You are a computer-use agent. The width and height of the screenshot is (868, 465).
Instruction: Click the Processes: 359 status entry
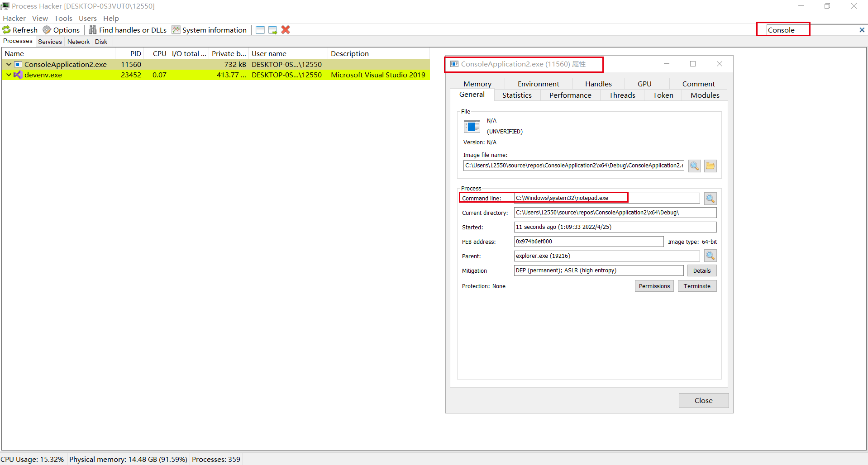click(x=216, y=459)
